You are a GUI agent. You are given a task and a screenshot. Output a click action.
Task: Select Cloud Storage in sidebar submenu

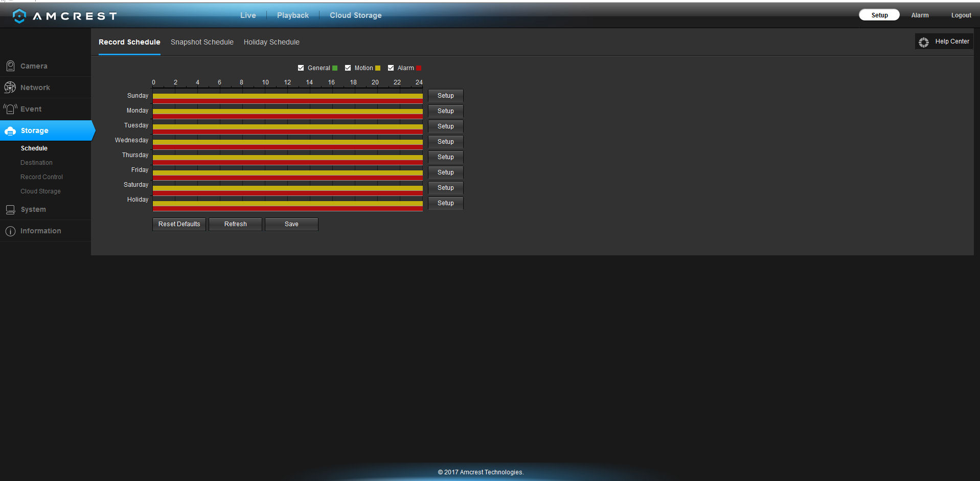tap(40, 191)
